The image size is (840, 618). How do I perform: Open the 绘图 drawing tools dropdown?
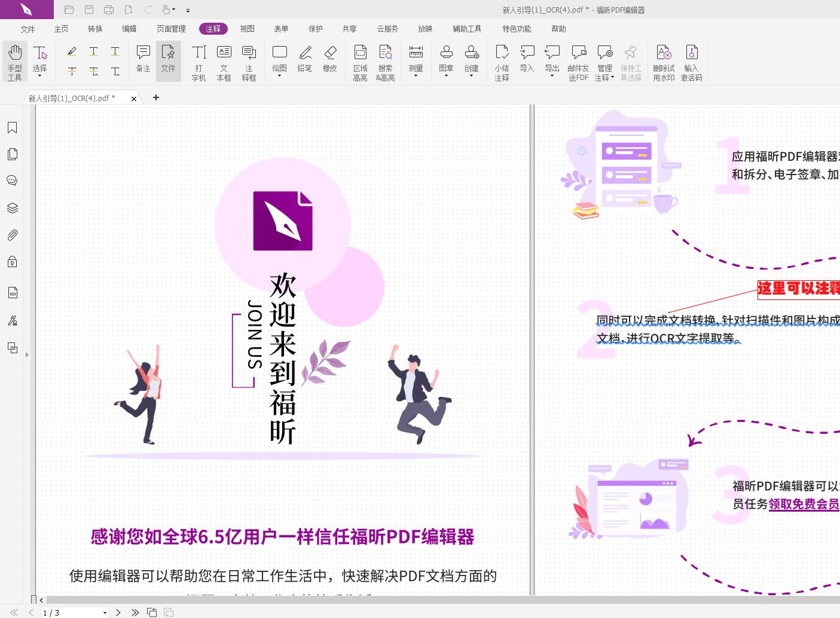pyautogui.click(x=279, y=75)
